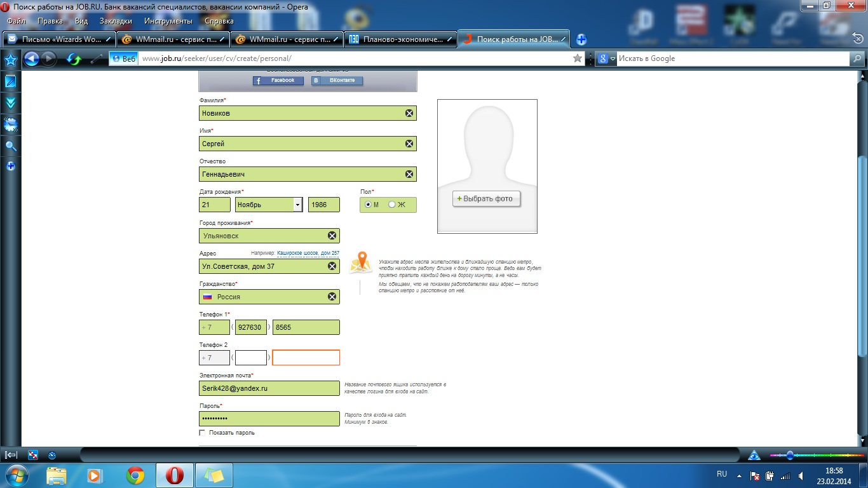Viewport: 868px width, 488px height.
Task: Click the Opera Link sync icon in status bar
Action: [33, 455]
